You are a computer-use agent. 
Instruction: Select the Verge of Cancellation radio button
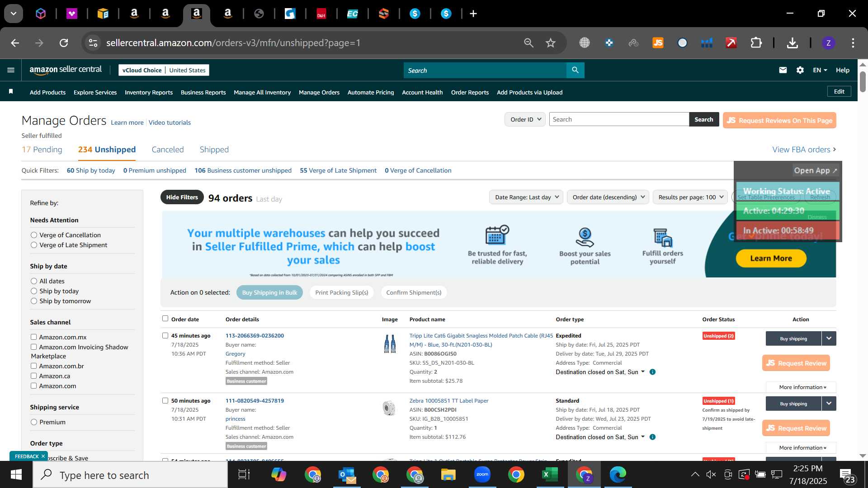pos(34,235)
